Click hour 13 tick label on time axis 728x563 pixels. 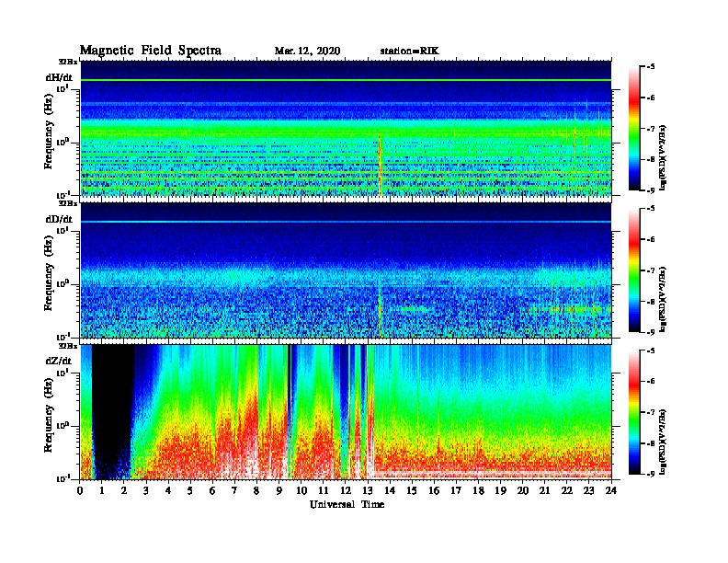[368, 491]
